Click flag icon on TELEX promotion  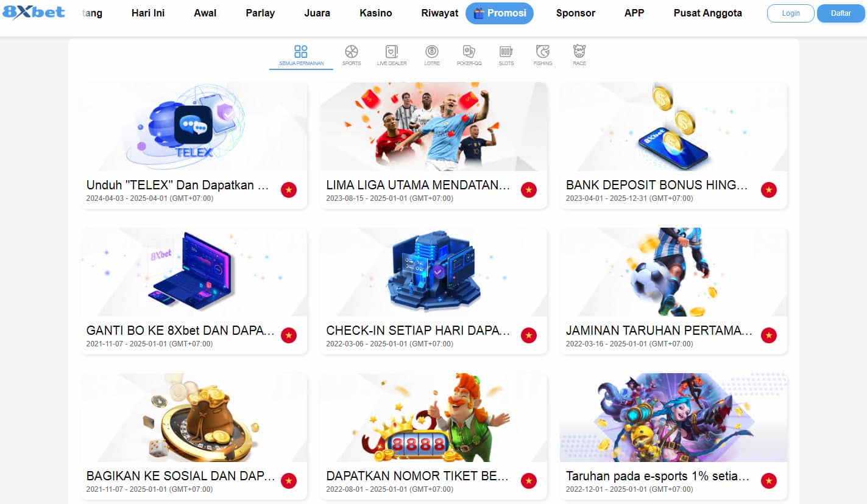coord(289,191)
